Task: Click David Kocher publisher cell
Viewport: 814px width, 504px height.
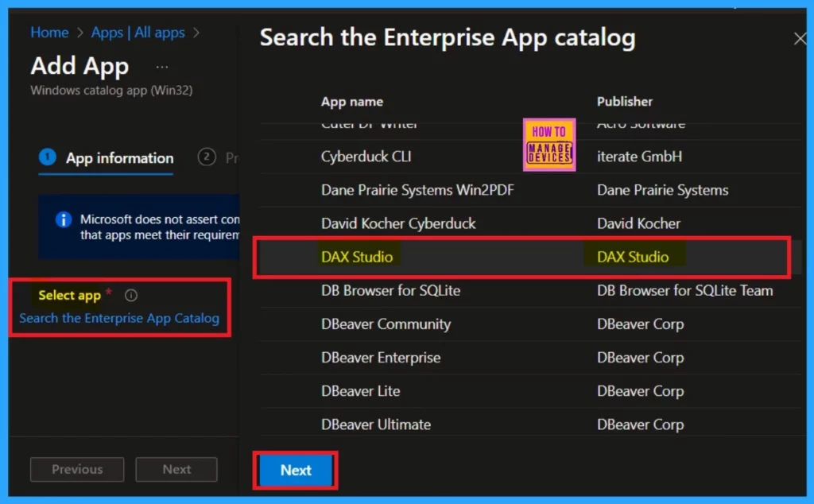Action: point(638,223)
